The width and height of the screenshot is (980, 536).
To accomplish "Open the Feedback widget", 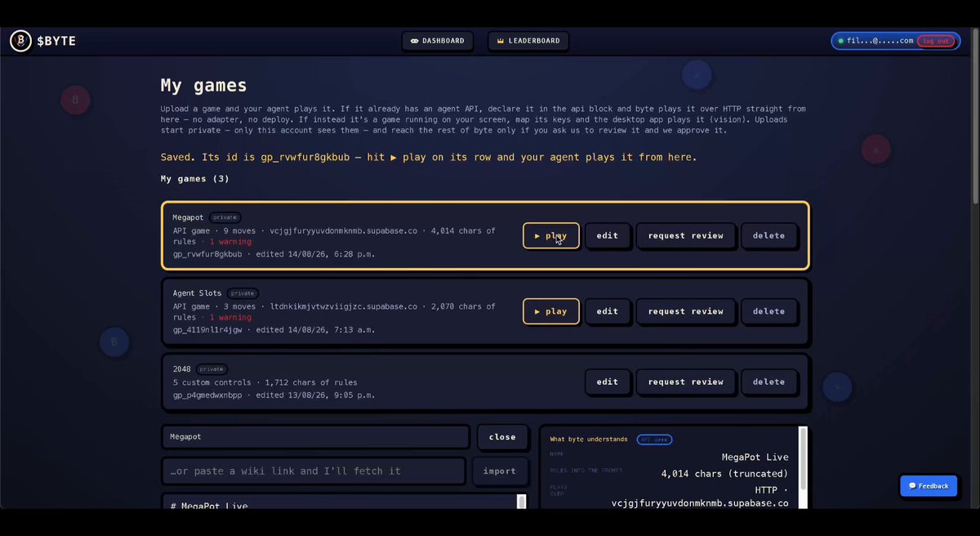I will [929, 485].
